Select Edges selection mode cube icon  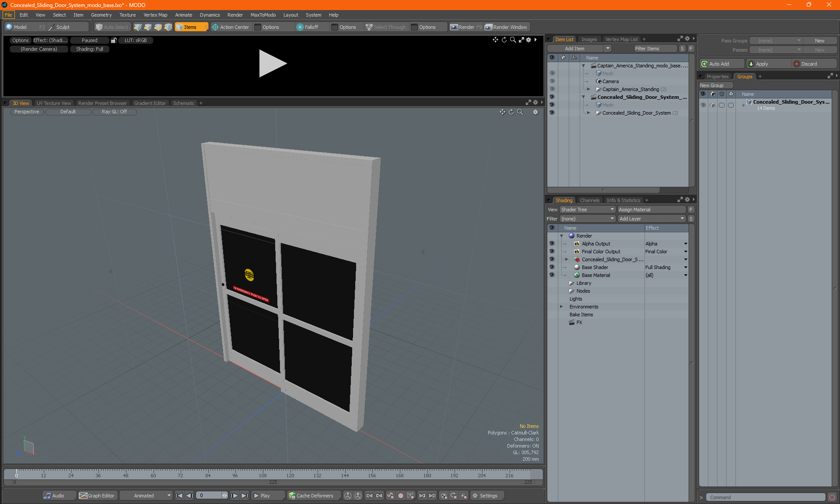pos(148,27)
